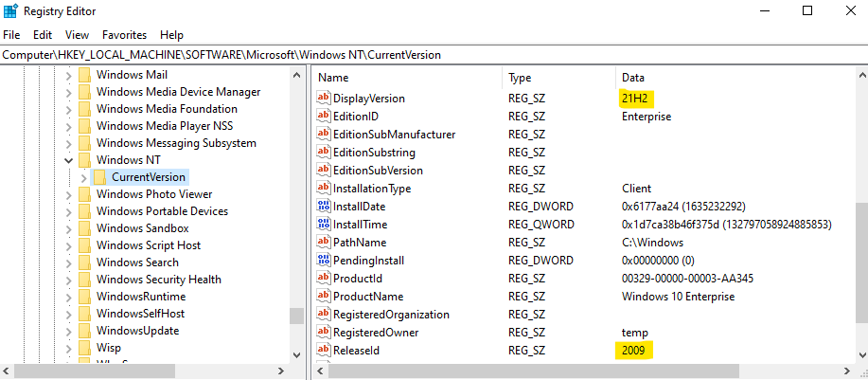
Task: Expand the Windows Photo Viewer key
Action: (x=69, y=195)
